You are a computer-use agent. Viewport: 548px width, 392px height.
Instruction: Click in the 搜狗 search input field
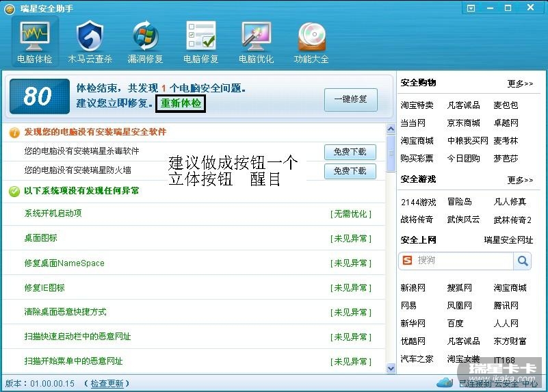coord(463,261)
